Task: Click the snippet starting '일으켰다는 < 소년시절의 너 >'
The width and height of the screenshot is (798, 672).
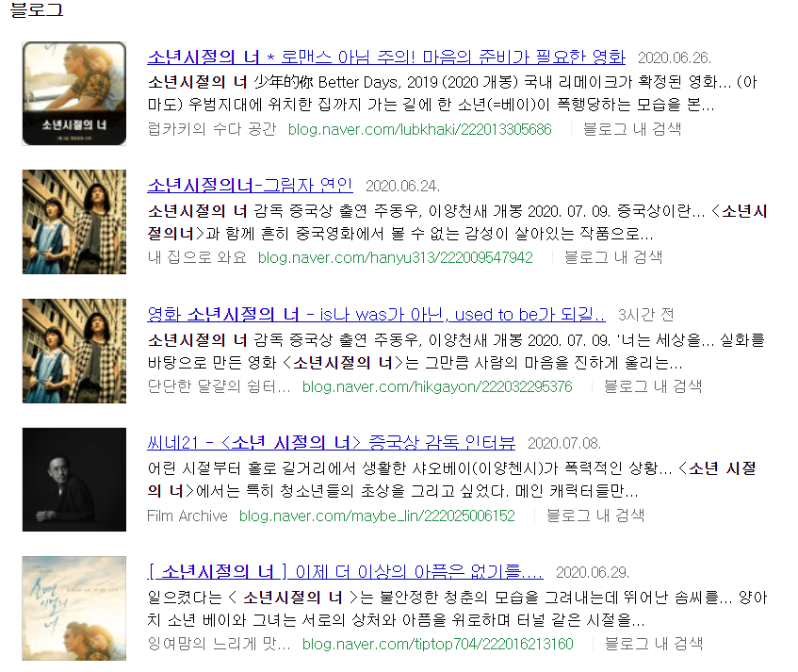Action: [x=458, y=608]
